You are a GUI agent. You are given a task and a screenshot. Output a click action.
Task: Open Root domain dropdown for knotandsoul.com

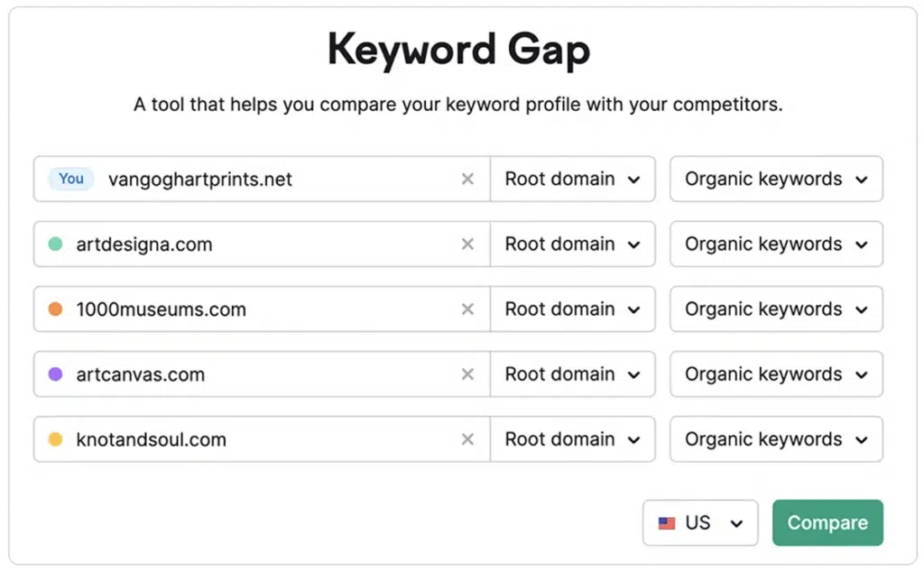(x=573, y=439)
